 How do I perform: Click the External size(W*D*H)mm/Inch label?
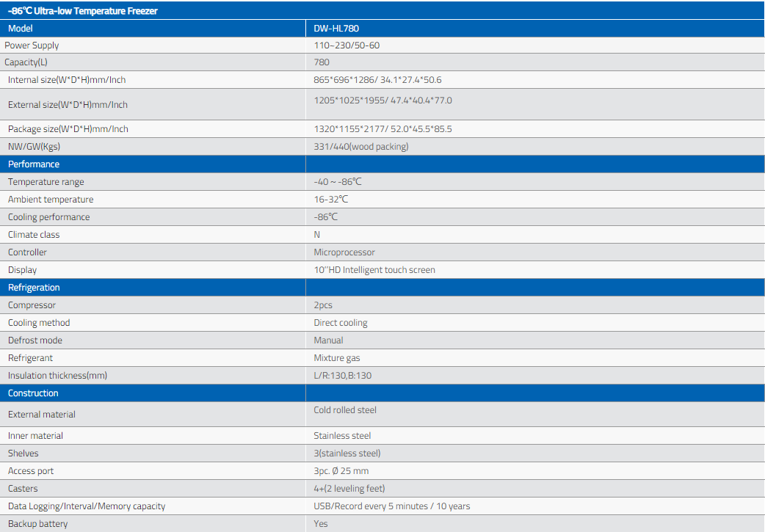[68, 105]
